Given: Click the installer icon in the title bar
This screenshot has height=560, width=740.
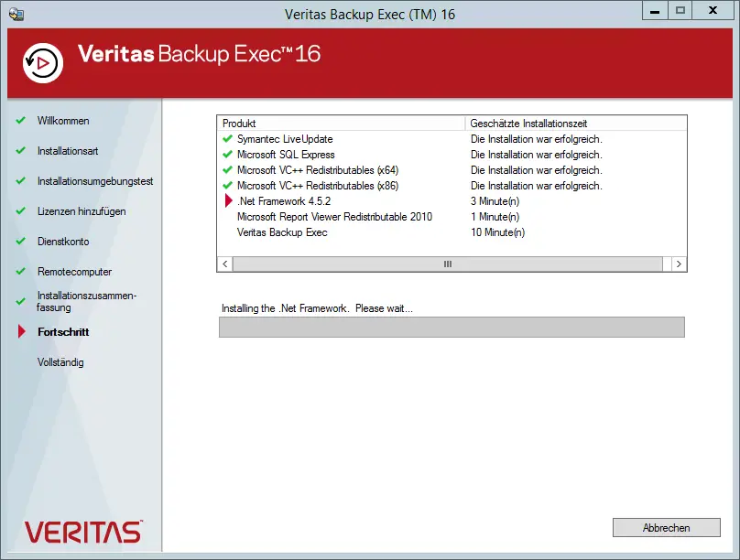Looking at the screenshot, I should tap(16, 14).
